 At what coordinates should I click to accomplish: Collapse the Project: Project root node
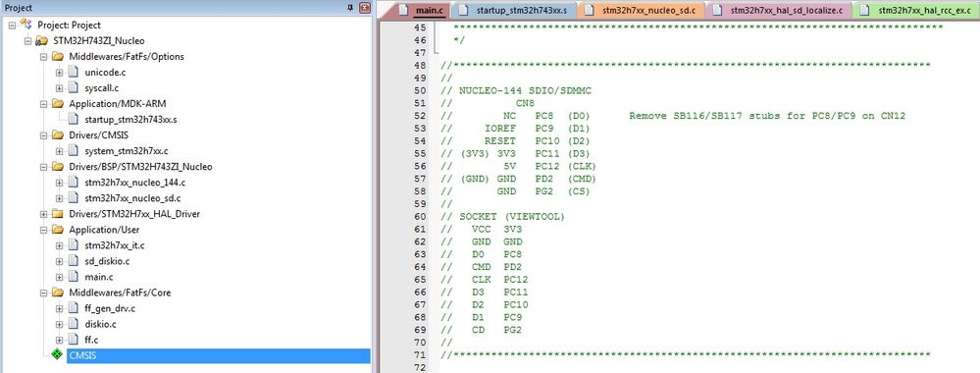point(12,26)
